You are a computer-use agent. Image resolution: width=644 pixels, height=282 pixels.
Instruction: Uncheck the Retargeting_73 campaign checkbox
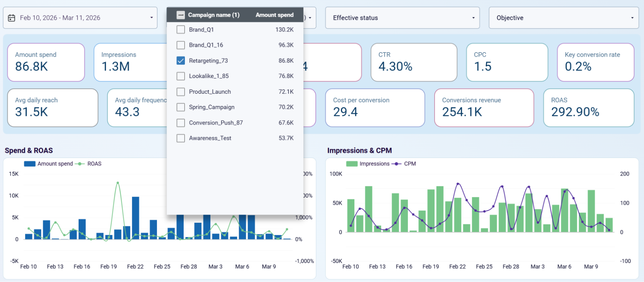[x=181, y=61]
